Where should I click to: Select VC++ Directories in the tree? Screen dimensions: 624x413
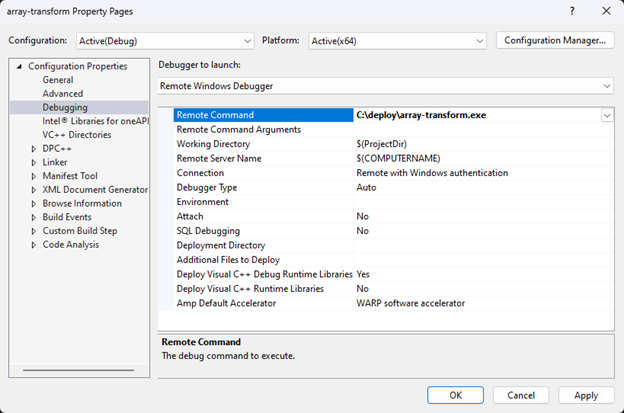pyautogui.click(x=76, y=134)
